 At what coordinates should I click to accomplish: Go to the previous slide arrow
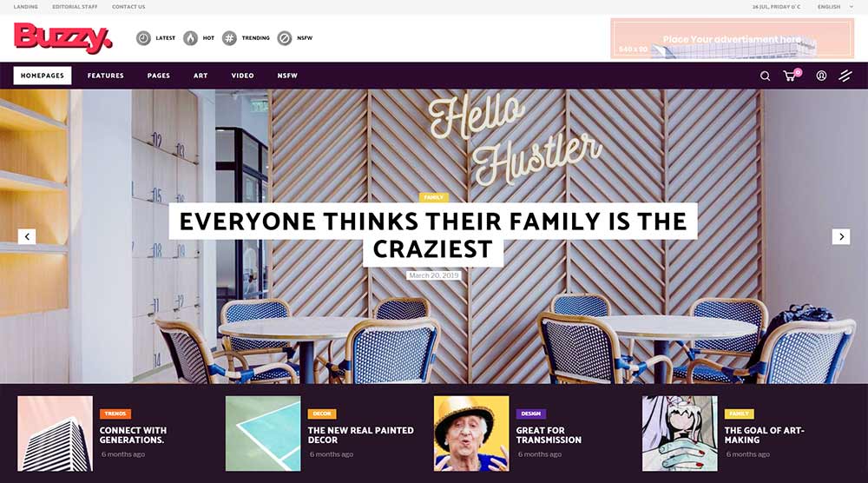click(27, 236)
